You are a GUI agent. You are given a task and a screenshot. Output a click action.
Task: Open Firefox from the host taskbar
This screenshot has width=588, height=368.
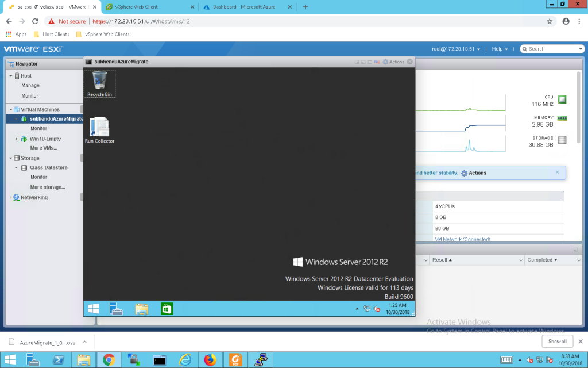[x=210, y=360]
